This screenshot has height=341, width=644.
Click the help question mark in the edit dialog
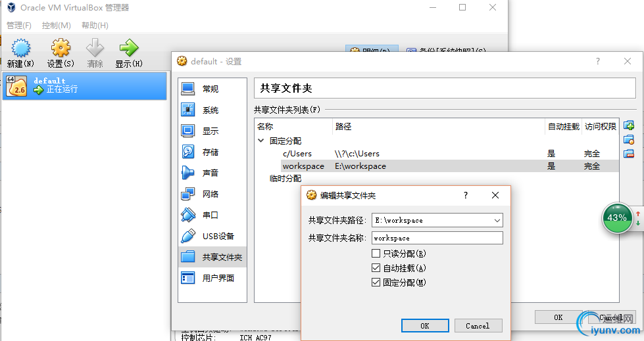(x=465, y=195)
